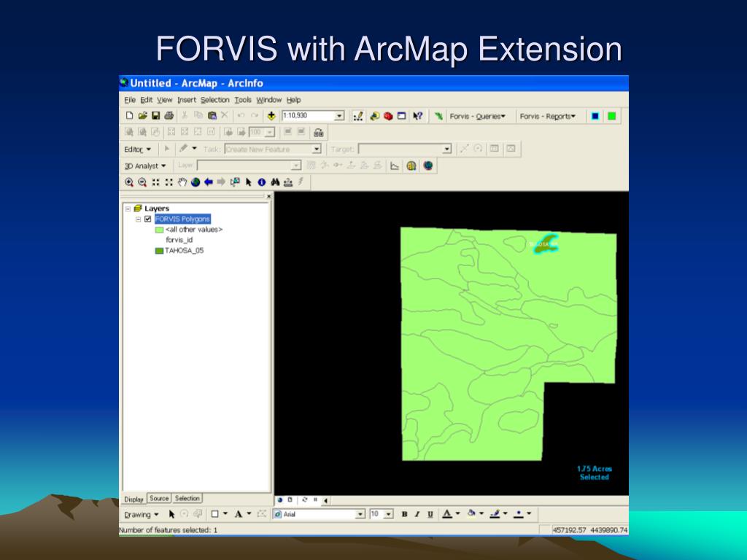Launch the ArcScene icon in 3D Analyst
747x560 pixels.
click(x=411, y=166)
